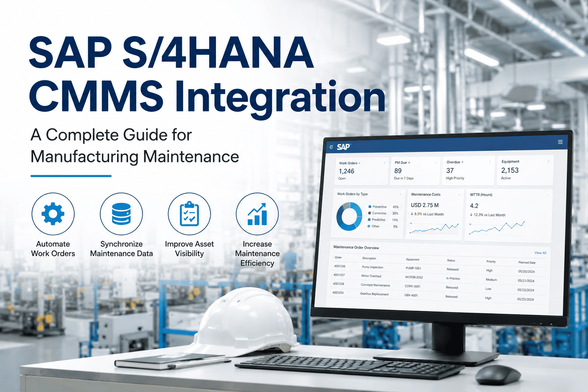This screenshot has width=588, height=392.
Task: Click the small icon beside the Overdue title
Action: pyautogui.click(x=462, y=162)
